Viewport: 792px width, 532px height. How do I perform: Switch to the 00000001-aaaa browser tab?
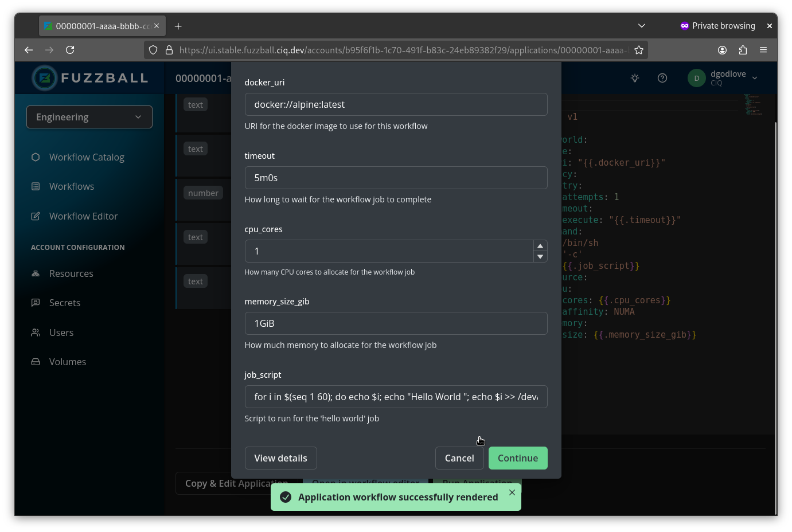(96, 25)
